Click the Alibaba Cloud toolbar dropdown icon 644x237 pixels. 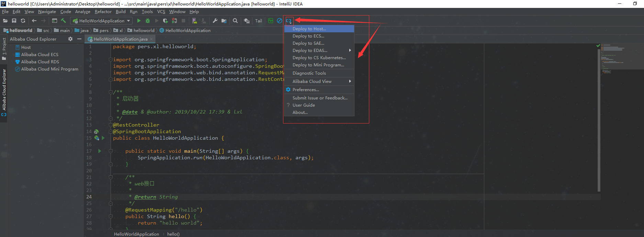(289, 21)
